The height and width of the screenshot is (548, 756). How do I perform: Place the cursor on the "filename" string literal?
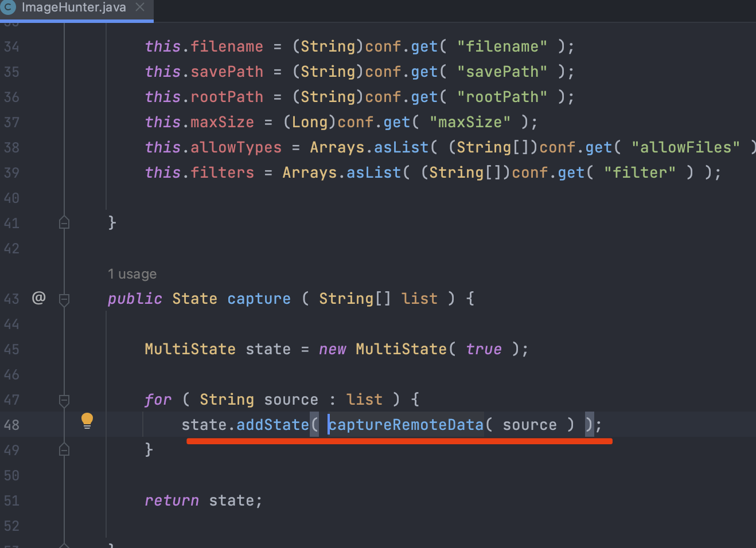click(x=502, y=46)
